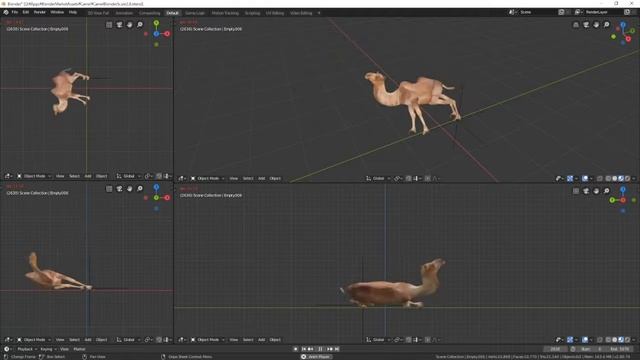This screenshot has height=360, width=640.
Task: Click the pan hand icon in upper-left viewport
Action: point(129,25)
